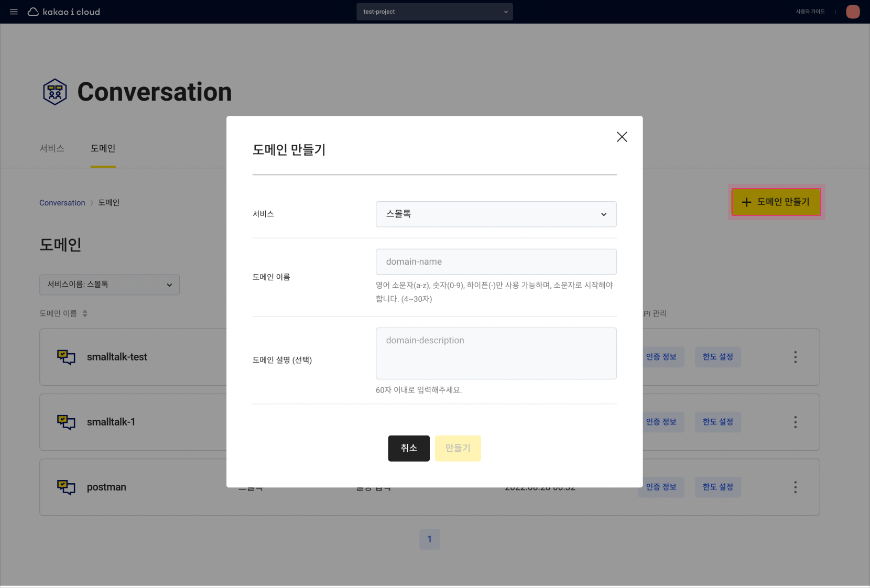Cancel with the 취소 button
Screen dimensions: 870x588
(x=409, y=448)
